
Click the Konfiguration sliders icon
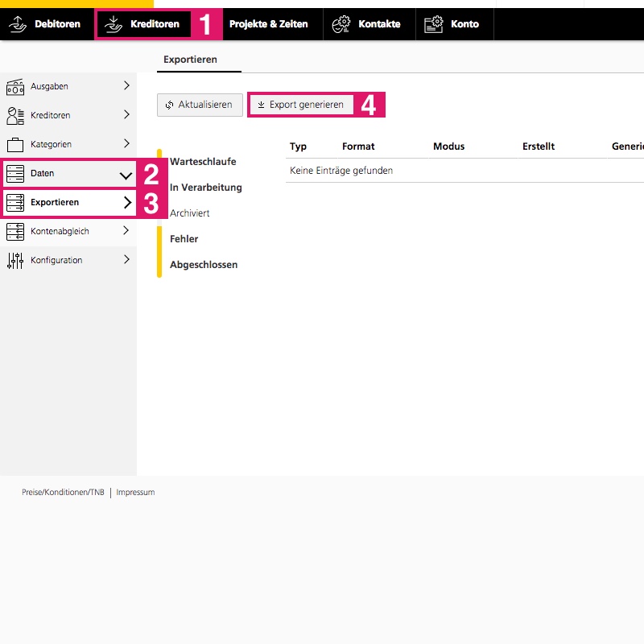coord(15,261)
